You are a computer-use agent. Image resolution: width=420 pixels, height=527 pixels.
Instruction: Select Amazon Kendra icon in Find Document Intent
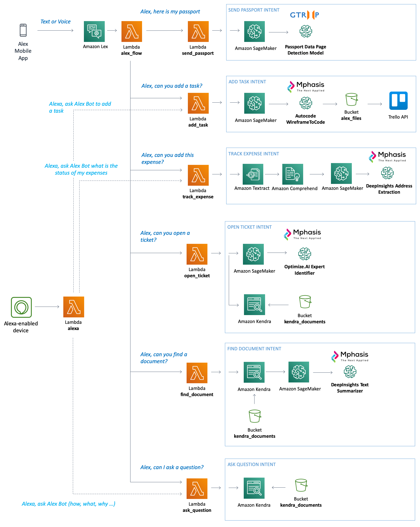(x=254, y=372)
